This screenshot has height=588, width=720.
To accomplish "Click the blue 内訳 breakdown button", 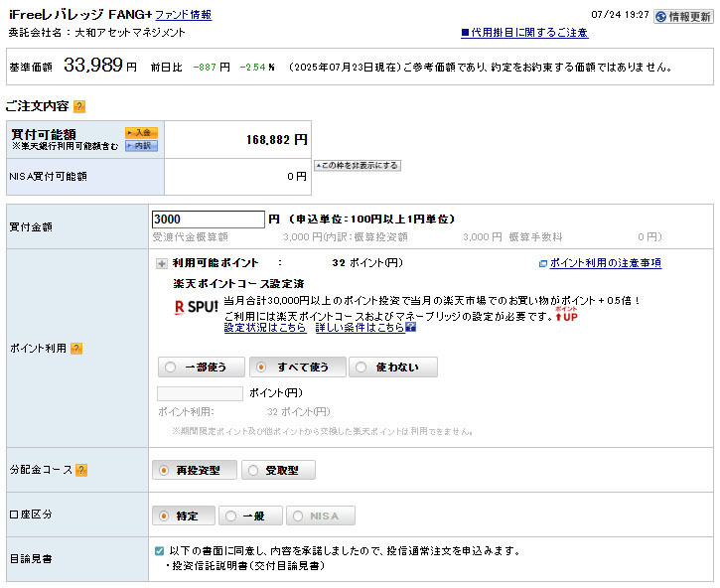I will click(x=141, y=146).
